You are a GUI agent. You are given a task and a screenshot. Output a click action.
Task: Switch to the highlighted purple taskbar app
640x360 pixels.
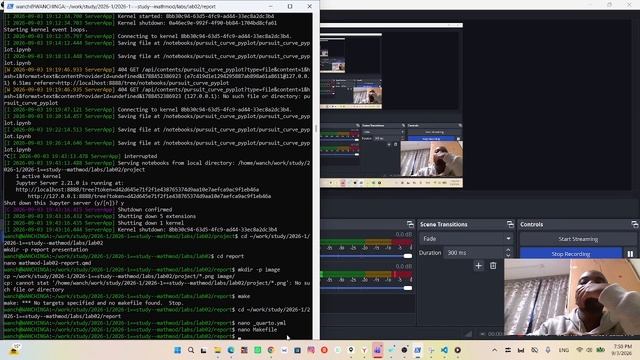tap(378, 350)
